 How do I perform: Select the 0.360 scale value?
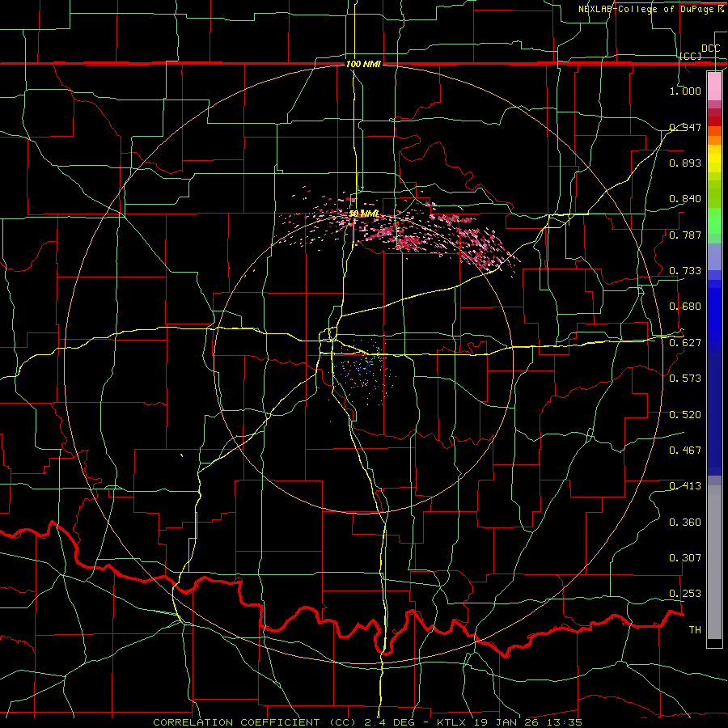tap(685, 523)
